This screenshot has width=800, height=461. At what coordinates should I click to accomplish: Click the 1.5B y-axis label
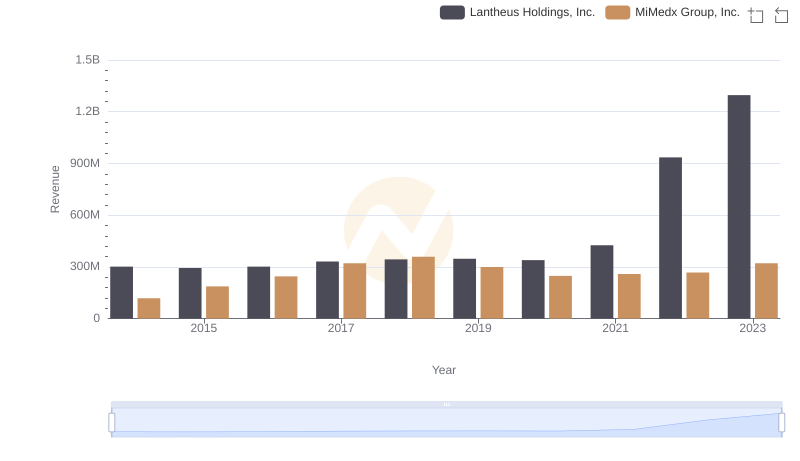pos(88,60)
